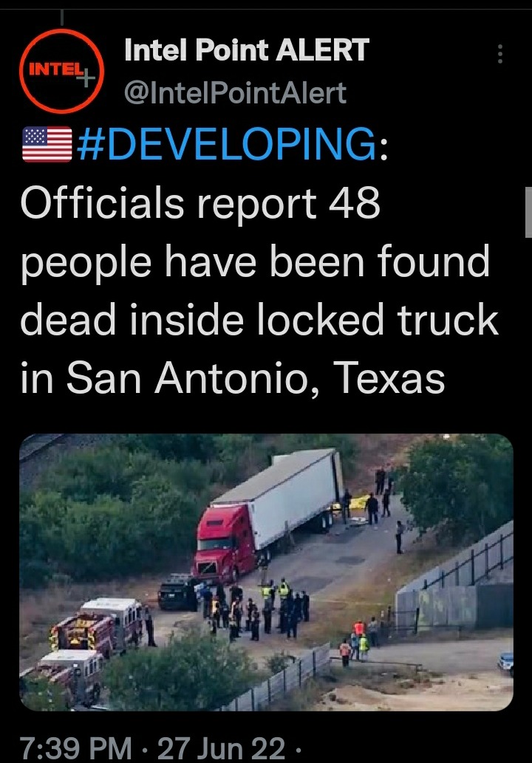Image resolution: width=532 pixels, height=763 pixels.
Task: Click the 7:39 PM timestamp
Action: (75, 748)
